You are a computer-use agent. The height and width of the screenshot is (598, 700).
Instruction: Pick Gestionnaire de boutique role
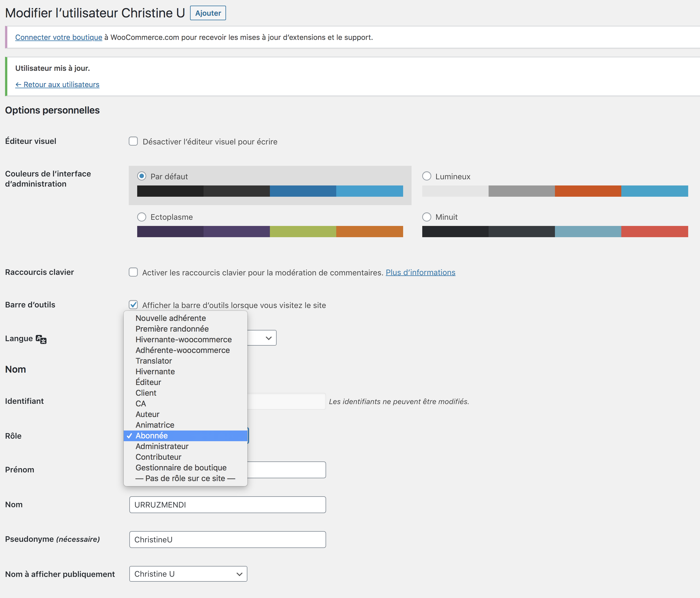click(181, 468)
